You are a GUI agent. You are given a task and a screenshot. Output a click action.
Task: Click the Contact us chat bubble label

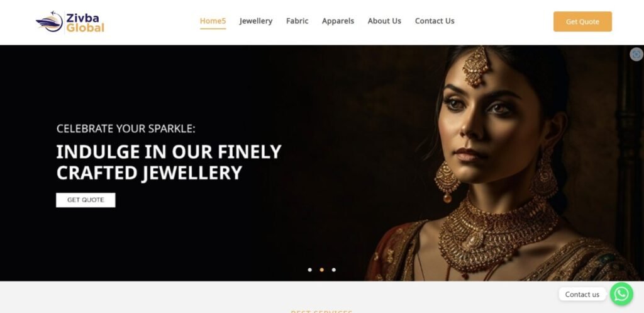(582, 295)
